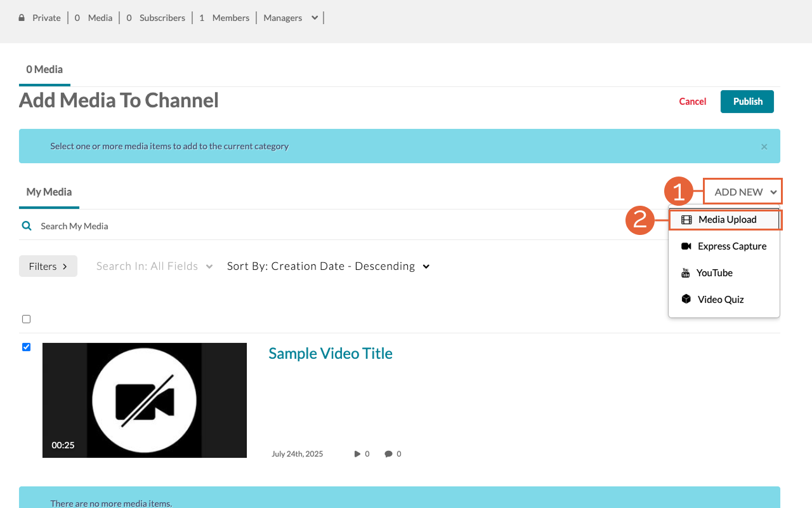Viewport: 812px width, 508px height.
Task: Open Sample Video Title from the list
Action: coord(331,353)
